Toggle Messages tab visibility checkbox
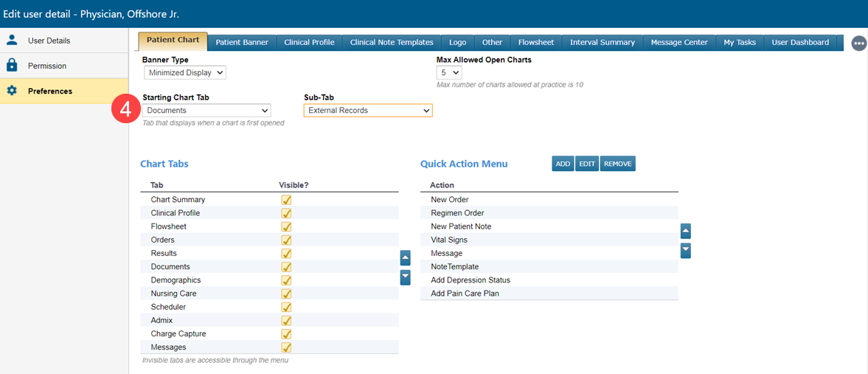The height and width of the screenshot is (374, 868). click(286, 347)
